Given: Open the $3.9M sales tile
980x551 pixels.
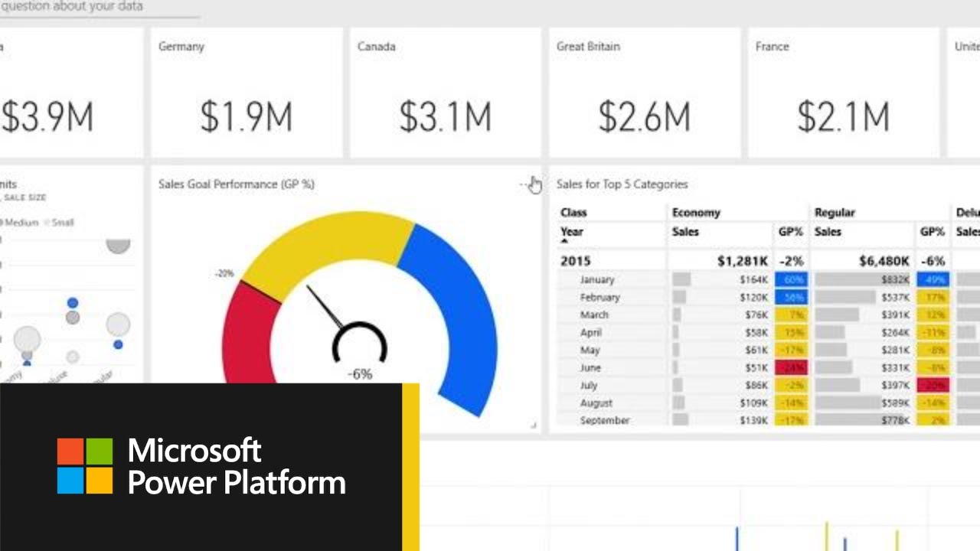Looking at the screenshot, I should [x=70, y=93].
